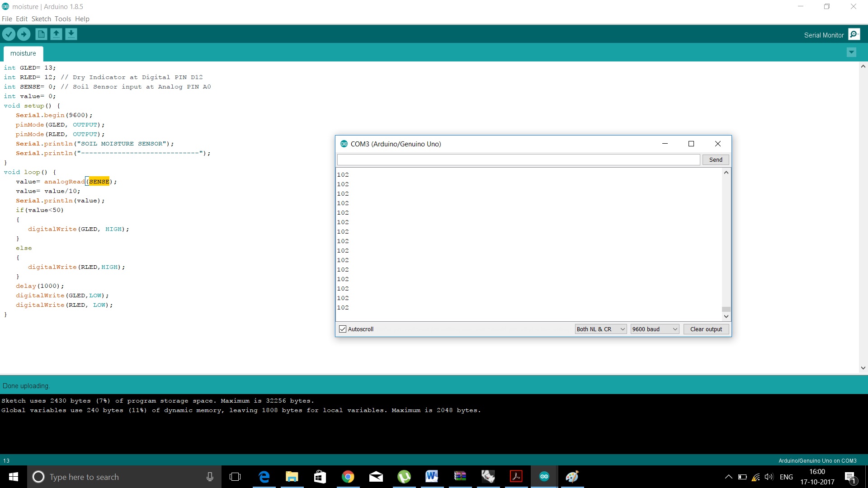Viewport: 868px width, 488px height.
Task: Click the 'Done uploading.' status message
Action: click(x=26, y=386)
